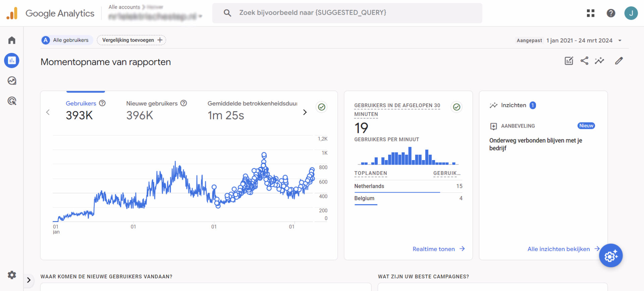Open the Advertising section in sidebar

tap(12, 101)
